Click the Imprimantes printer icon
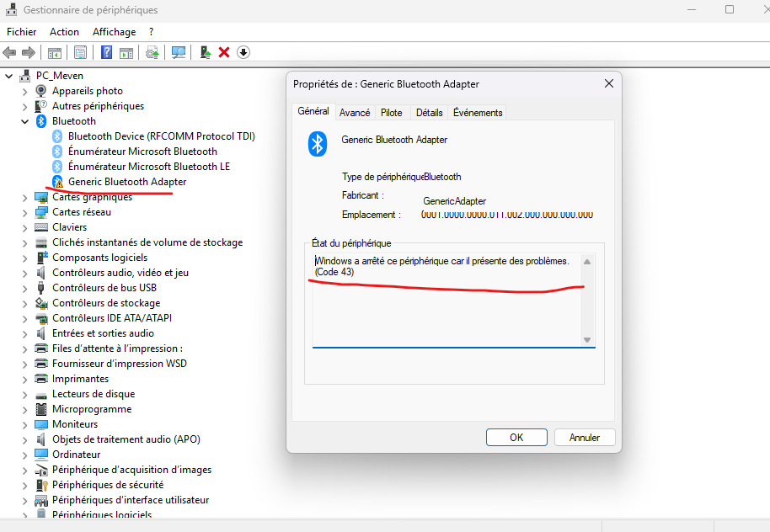770x532 pixels. click(41, 379)
